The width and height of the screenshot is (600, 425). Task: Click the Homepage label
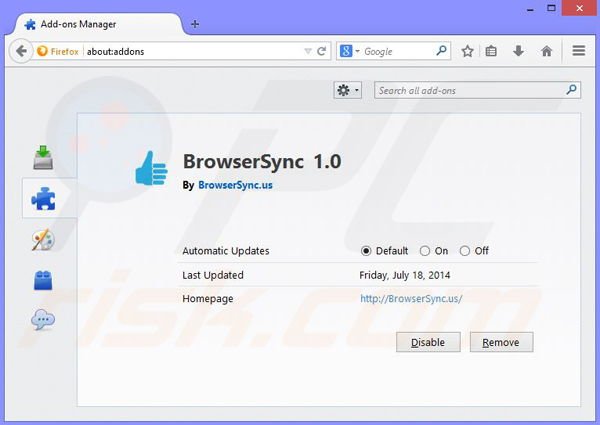(x=208, y=299)
